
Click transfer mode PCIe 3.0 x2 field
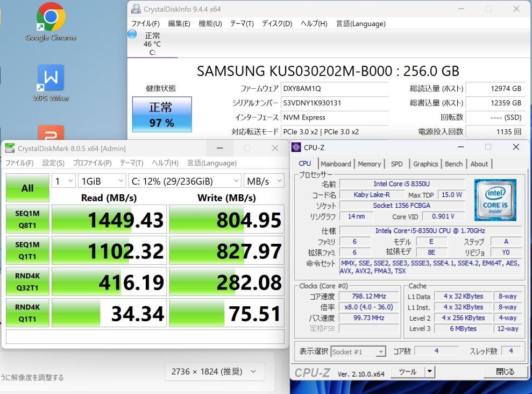point(335,132)
